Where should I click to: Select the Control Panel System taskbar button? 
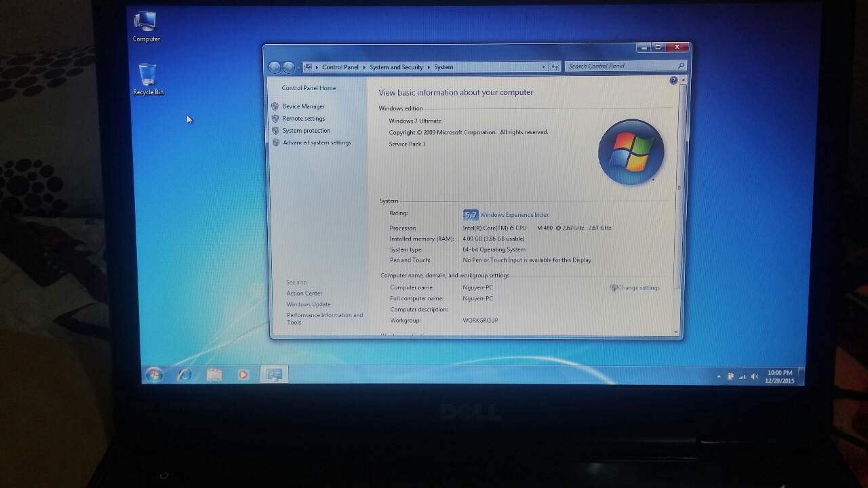[x=274, y=374]
